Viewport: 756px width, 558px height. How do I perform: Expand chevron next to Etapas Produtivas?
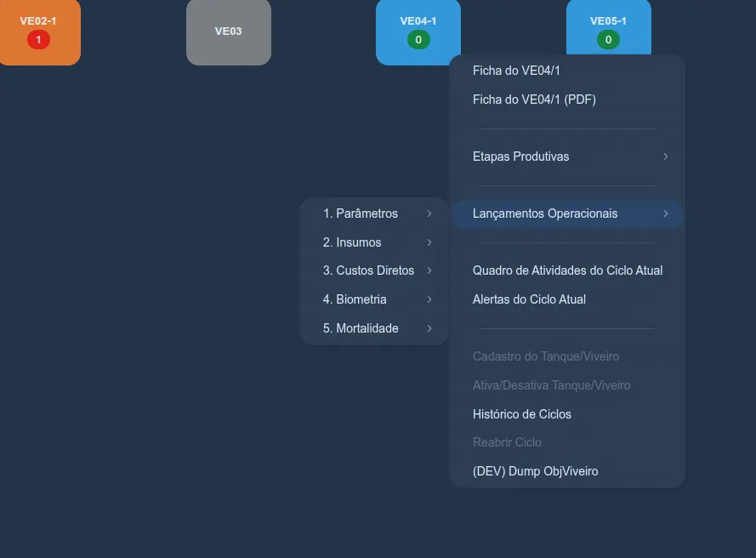pos(665,157)
